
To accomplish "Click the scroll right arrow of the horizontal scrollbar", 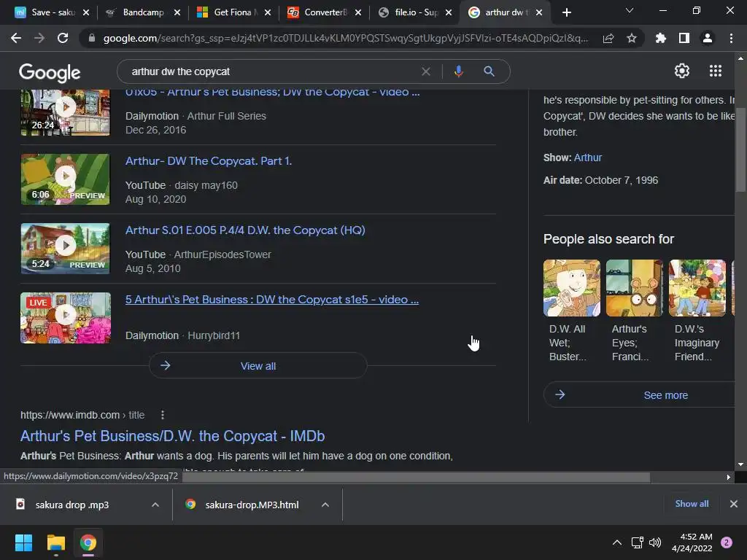I will click(728, 477).
